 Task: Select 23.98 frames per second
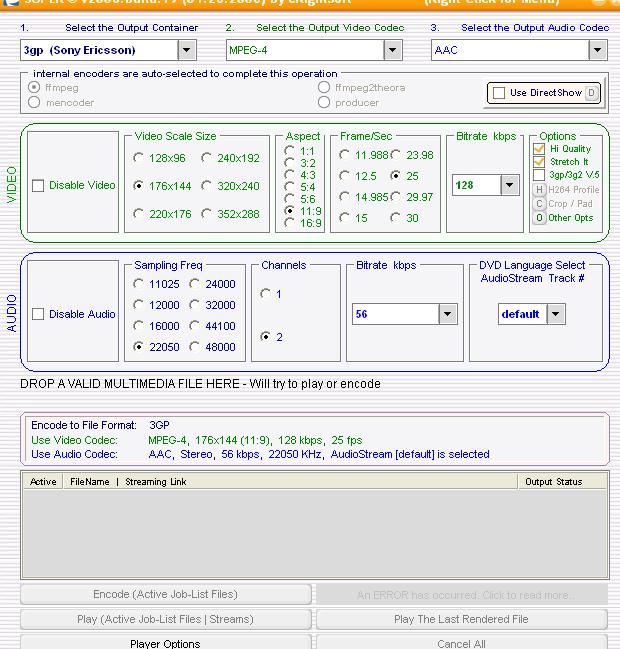(395, 155)
